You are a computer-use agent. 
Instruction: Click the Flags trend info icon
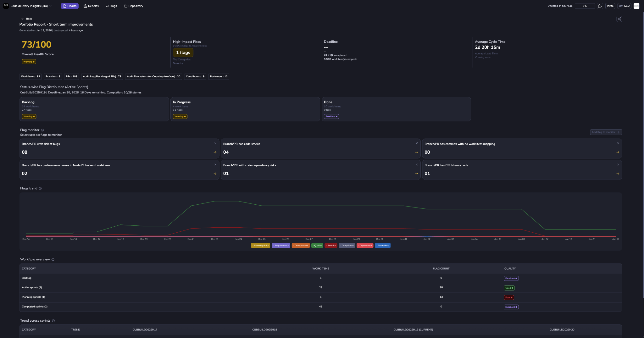click(40, 188)
